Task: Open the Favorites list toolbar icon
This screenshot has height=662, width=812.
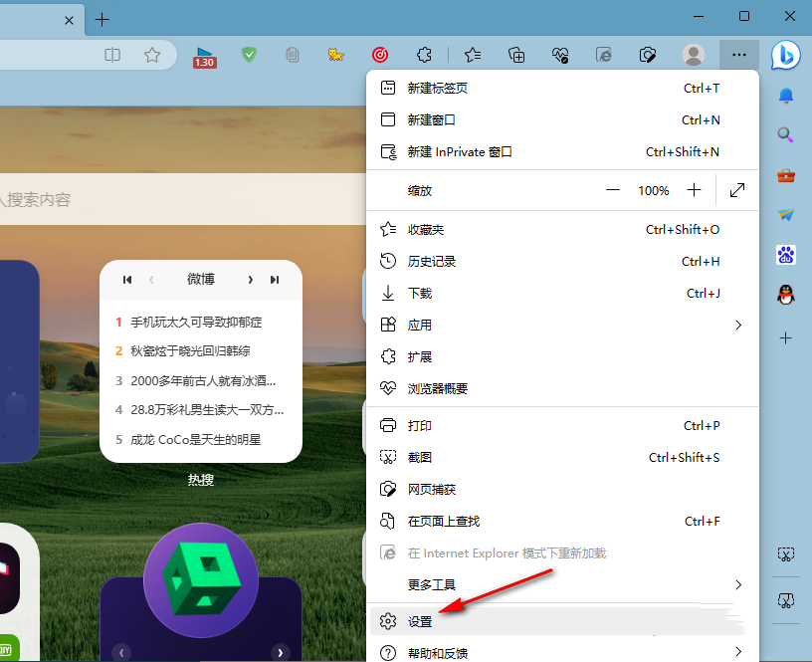Action: [x=473, y=55]
